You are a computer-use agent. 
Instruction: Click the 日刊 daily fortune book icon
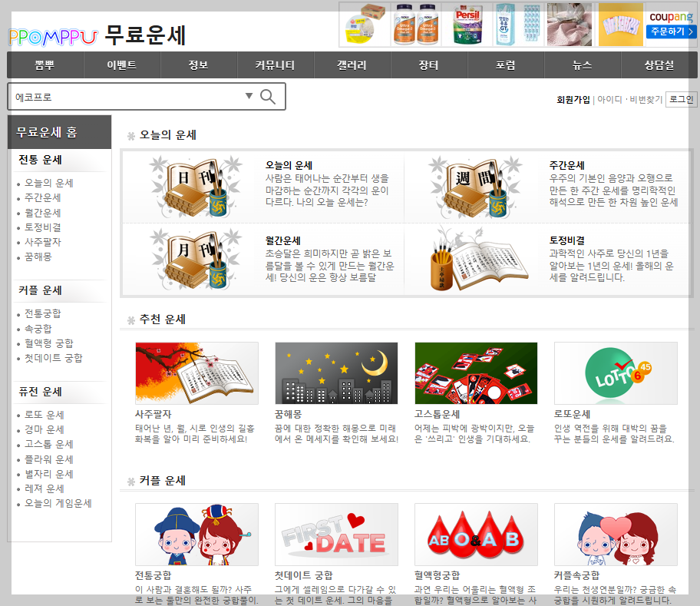pyautogui.click(x=196, y=187)
